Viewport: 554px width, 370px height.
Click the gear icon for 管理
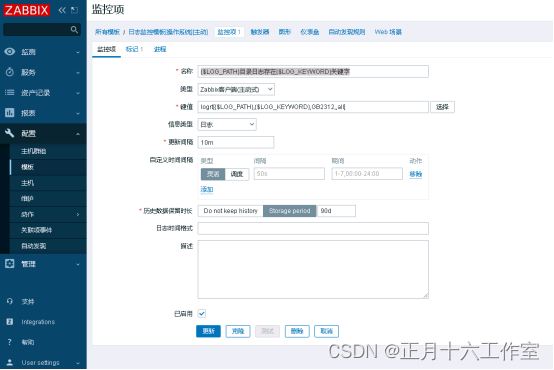point(10,264)
